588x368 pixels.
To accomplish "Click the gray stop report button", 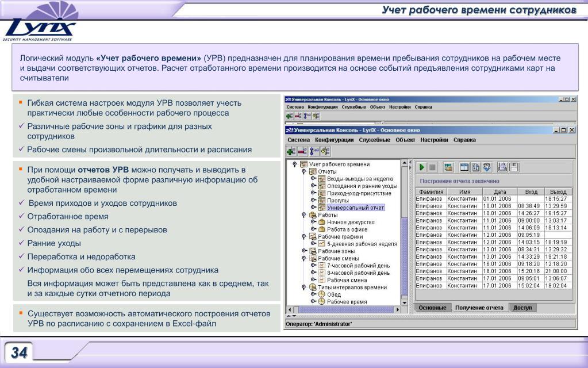I will [x=432, y=167].
